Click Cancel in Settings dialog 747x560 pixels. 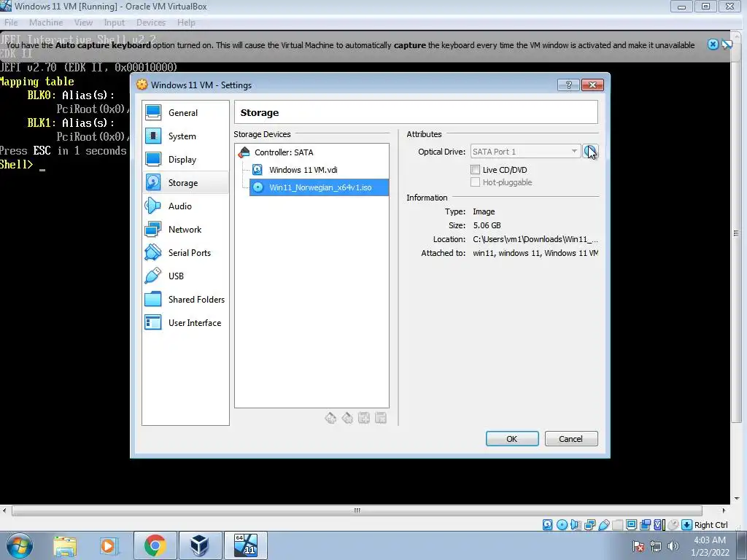tap(570, 438)
